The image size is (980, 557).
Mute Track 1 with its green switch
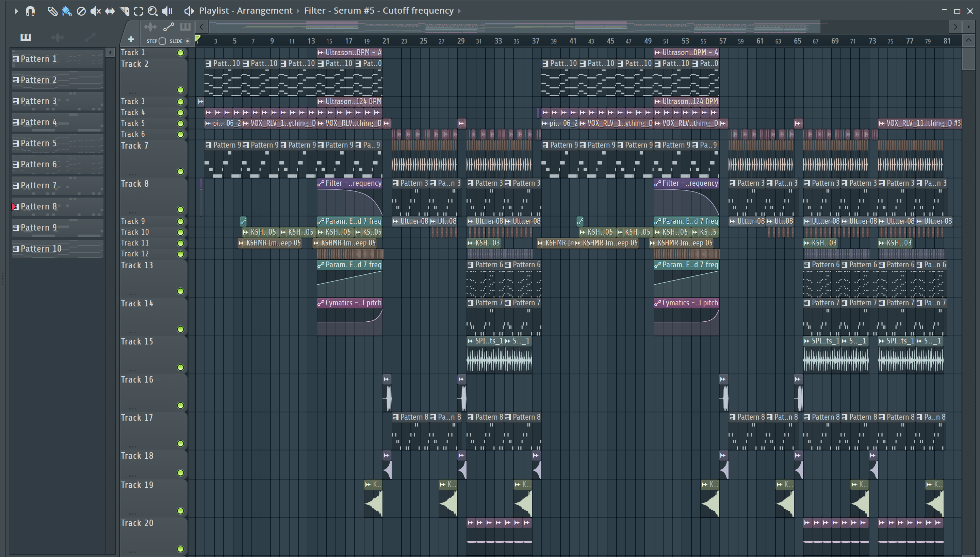tap(180, 53)
